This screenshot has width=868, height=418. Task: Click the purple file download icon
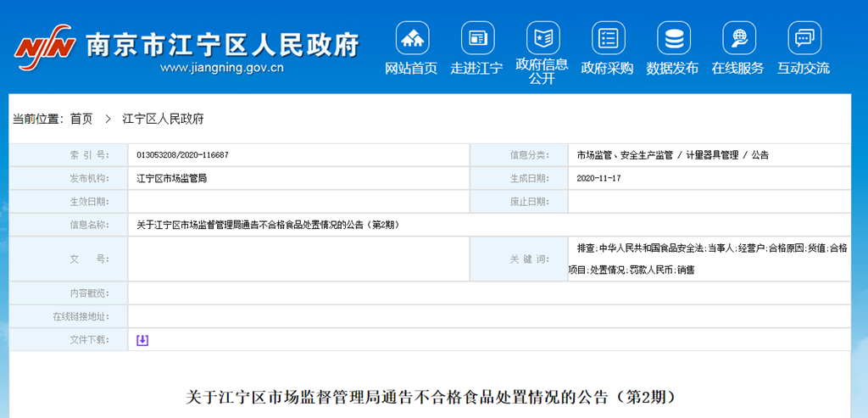(x=142, y=340)
